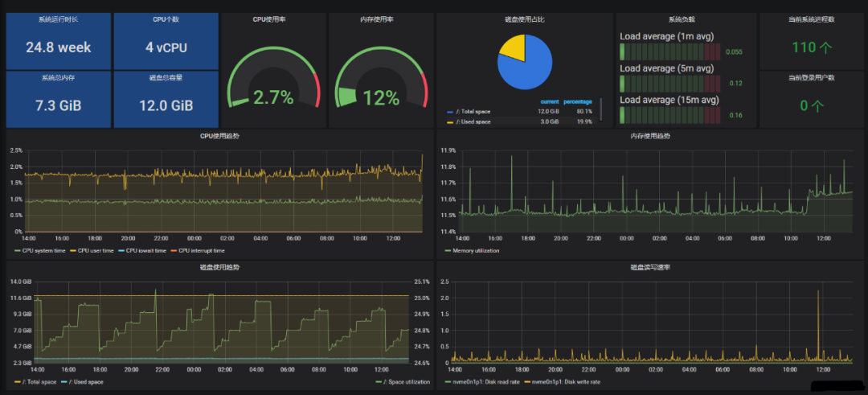Viewport: 868px width, 395px height.
Task: Click the pie legend 3.0 GiB current cell
Action: click(x=549, y=121)
